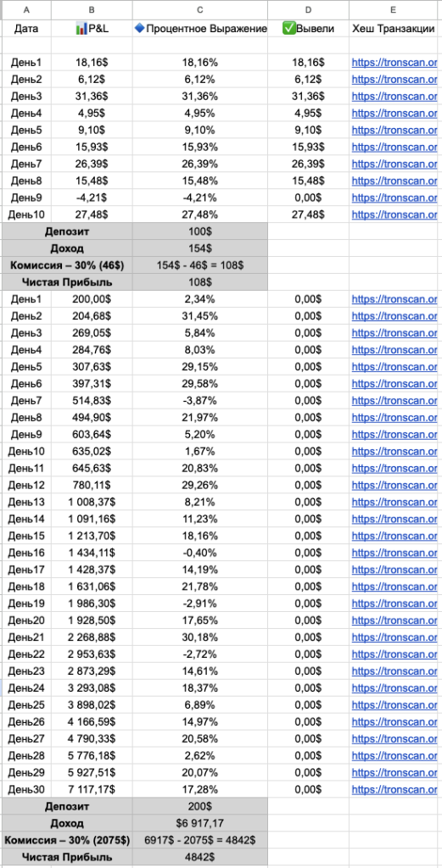The image size is (442, 868).
Task: Click the cell with 154$ - 46$ = 108$
Action: coord(200,265)
